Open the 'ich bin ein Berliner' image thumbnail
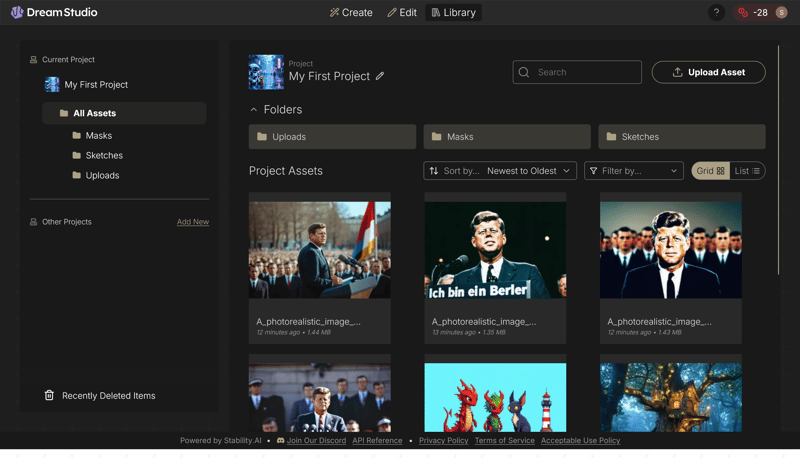The width and height of the screenshot is (800, 474). coord(495,250)
